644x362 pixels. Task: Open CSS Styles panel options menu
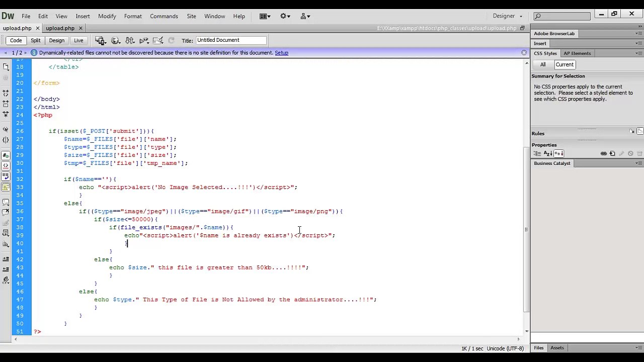[x=639, y=53]
